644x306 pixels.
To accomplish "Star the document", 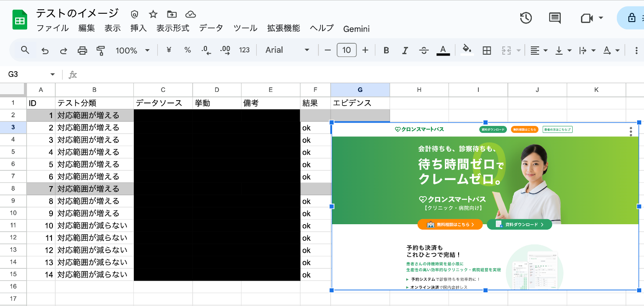I will tap(153, 14).
